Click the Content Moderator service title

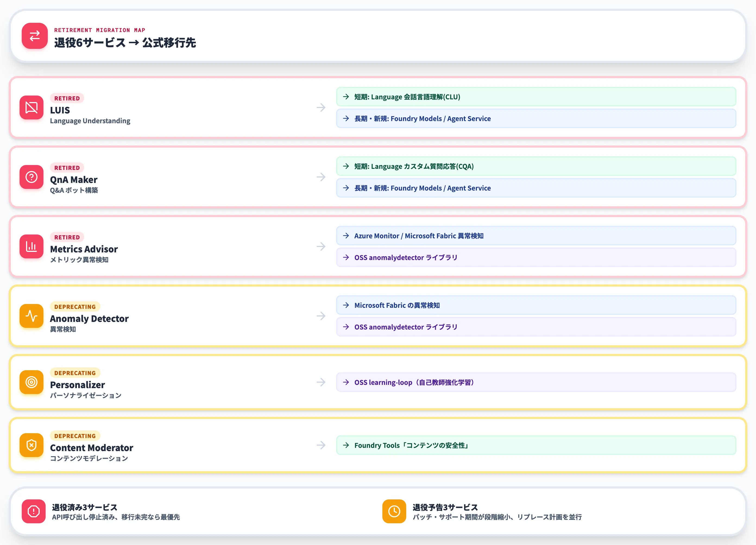tap(92, 448)
